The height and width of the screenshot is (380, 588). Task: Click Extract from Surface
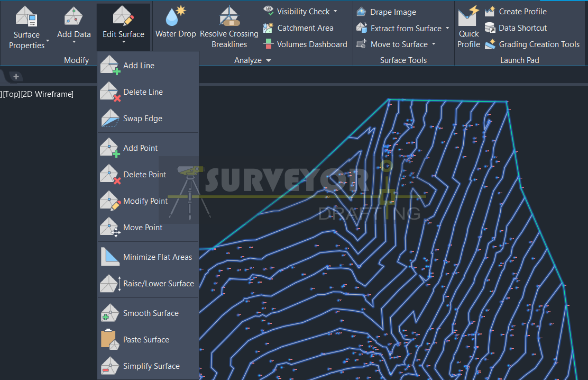(405, 28)
